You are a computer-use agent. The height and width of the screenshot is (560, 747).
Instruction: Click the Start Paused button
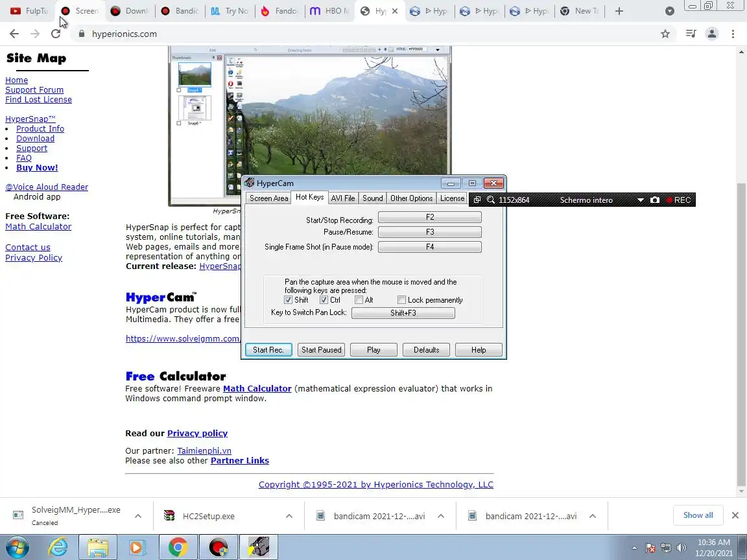[x=322, y=350]
